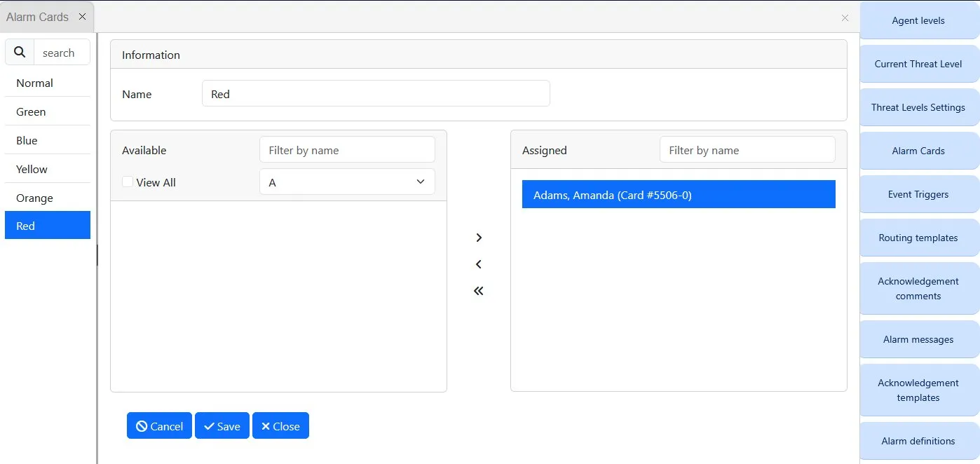Click the panel close X icon
The width and height of the screenshot is (980, 464).
[x=845, y=18]
